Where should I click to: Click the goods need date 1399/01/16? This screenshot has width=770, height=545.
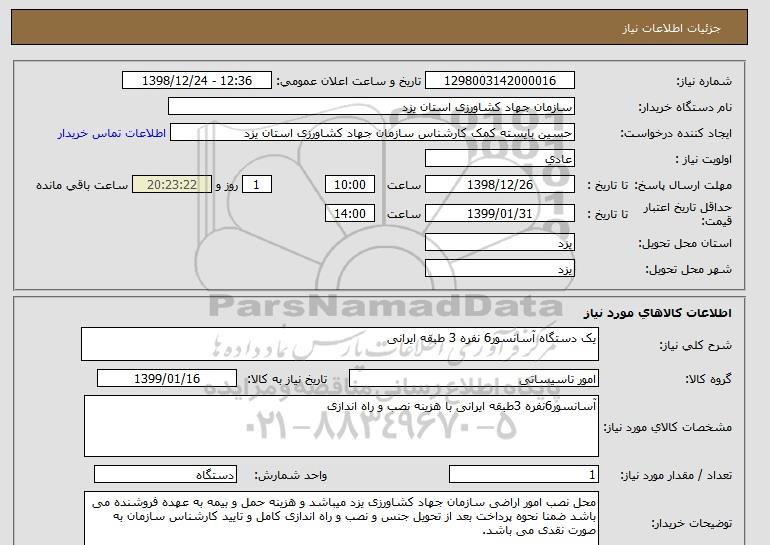pyautogui.click(x=167, y=379)
